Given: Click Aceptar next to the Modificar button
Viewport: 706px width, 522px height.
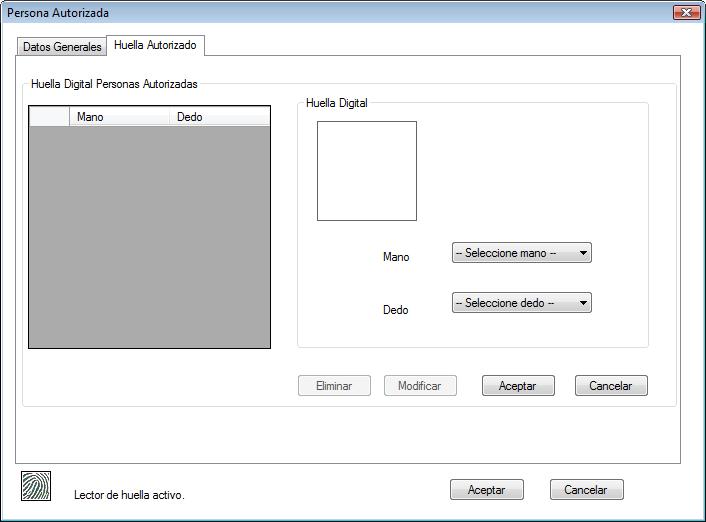Looking at the screenshot, I should tap(517, 386).
